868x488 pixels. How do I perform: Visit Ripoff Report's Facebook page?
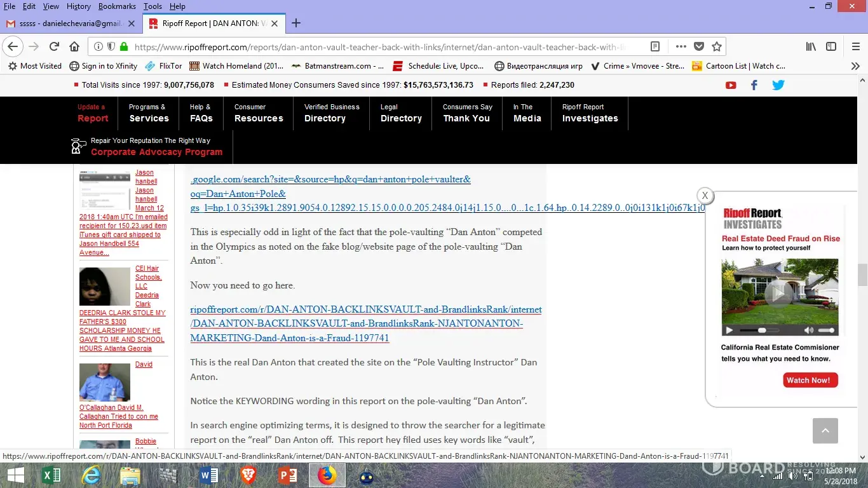754,85
